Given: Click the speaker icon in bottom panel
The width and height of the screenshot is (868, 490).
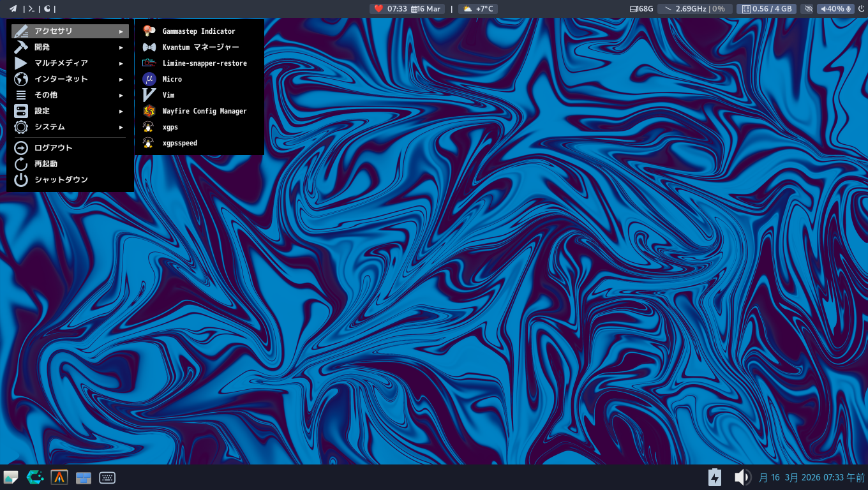Looking at the screenshot, I should (742, 477).
